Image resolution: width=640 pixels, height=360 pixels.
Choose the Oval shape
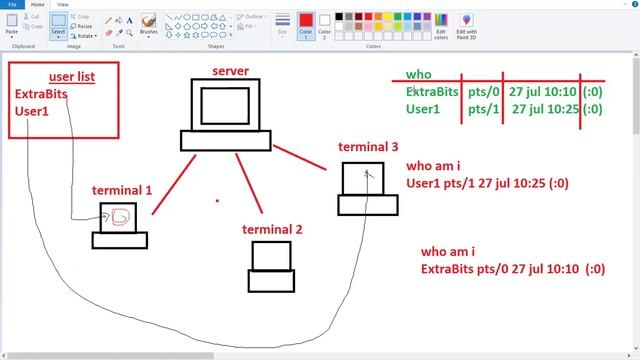[187, 18]
